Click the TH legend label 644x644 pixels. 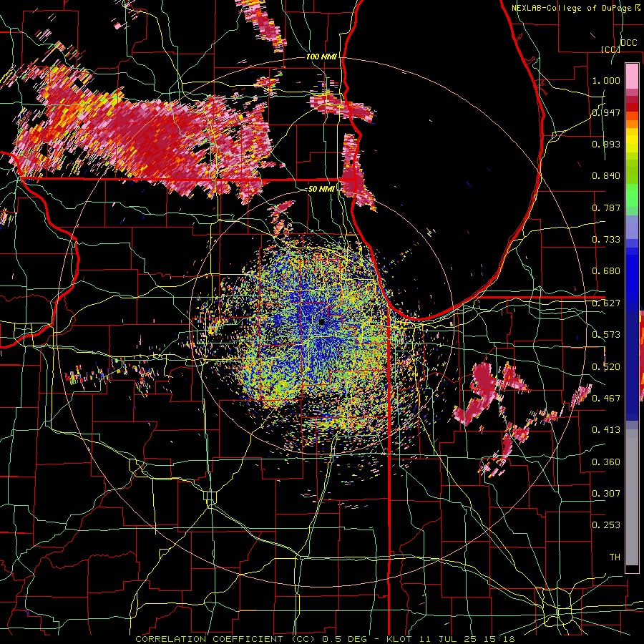tap(615, 557)
